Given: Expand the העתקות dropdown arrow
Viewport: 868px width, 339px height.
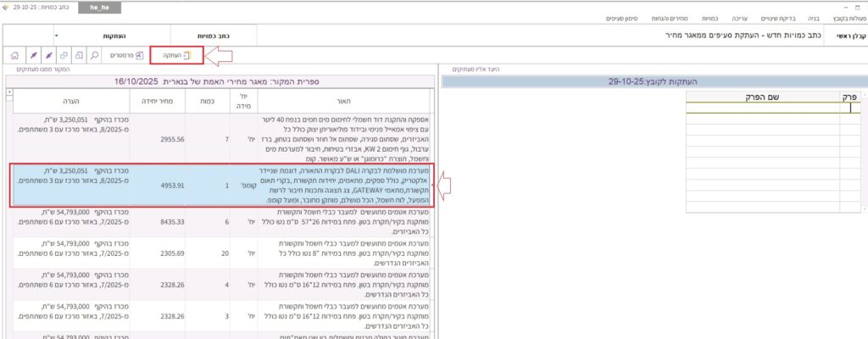Looking at the screenshot, I should 56,36.
